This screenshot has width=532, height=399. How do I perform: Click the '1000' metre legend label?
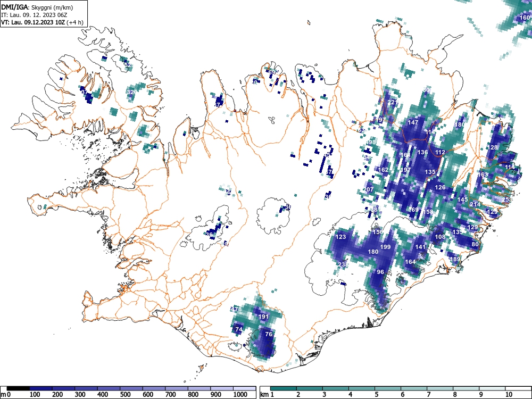240,395
